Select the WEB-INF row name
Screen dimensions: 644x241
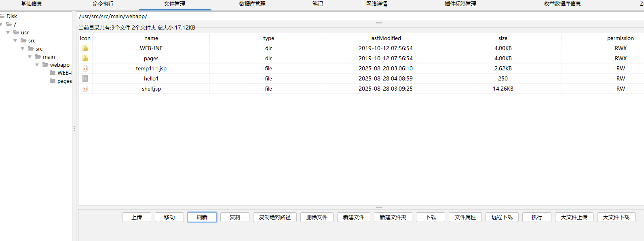[x=151, y=48]
